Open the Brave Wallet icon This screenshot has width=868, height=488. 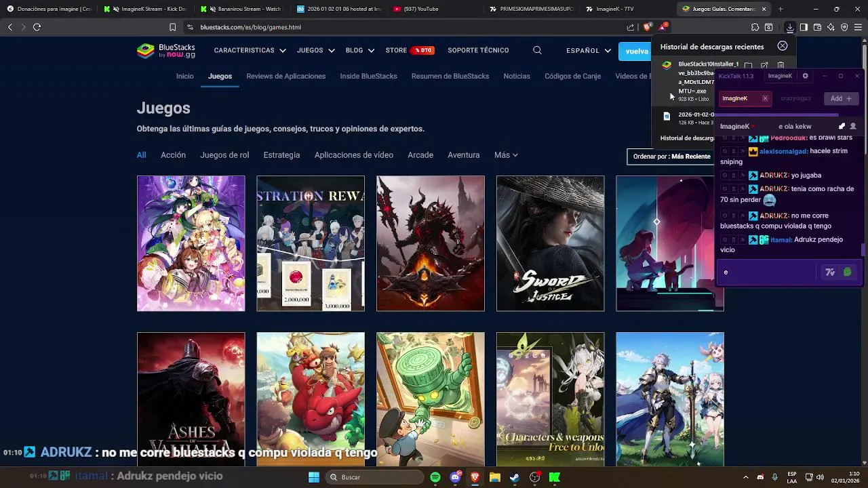click(817, 27)
